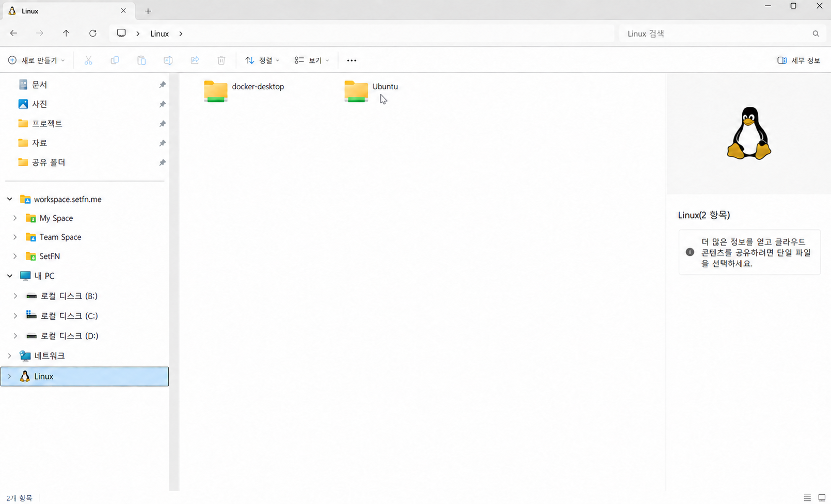Open the 보기 view dropdown
The height and width of the screenshot is (504, 831).
tap(312, 60)
